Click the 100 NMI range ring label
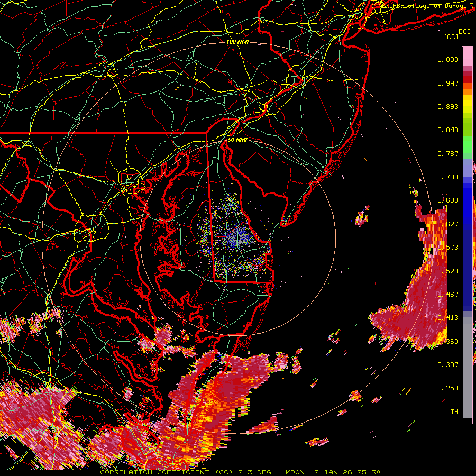 coord(237,42)
